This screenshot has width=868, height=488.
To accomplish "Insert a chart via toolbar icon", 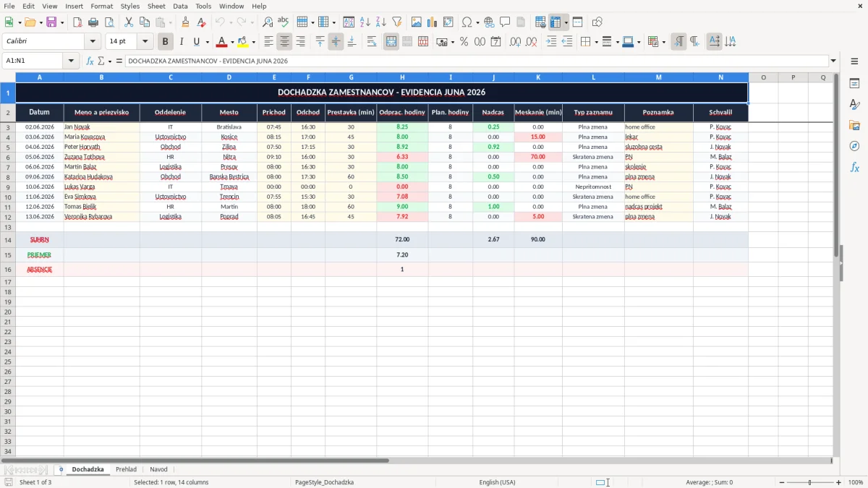I will point(433,22).
